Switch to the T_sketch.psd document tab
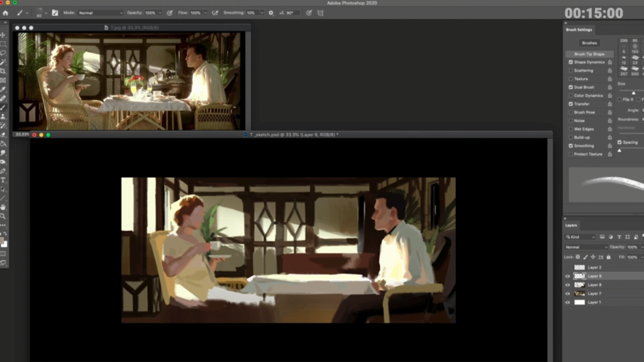This screenshot has width=644, height=362. pos(294,135)
